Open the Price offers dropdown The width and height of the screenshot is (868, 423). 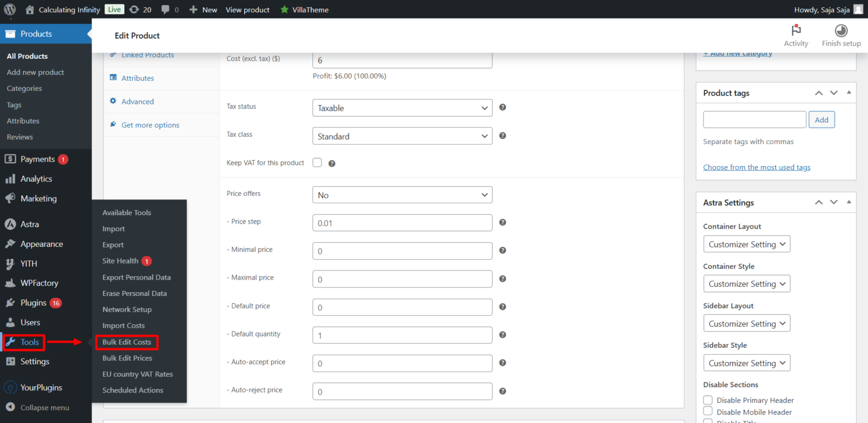point(402,194)
